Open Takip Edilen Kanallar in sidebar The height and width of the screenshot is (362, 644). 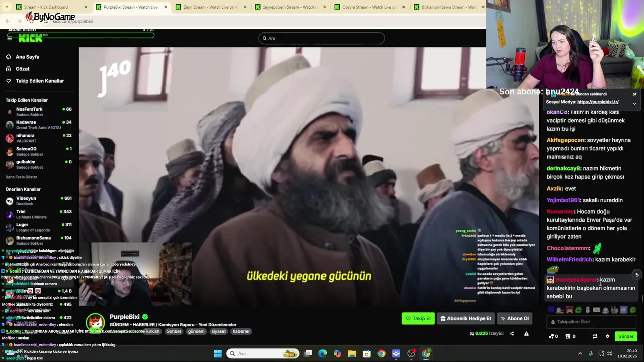(39, 81)
